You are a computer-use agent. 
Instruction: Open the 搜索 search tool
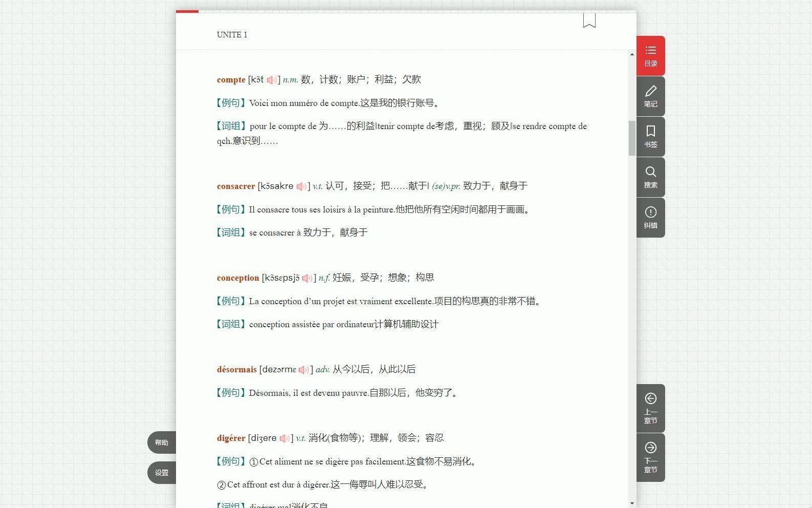tap(650, 177)
